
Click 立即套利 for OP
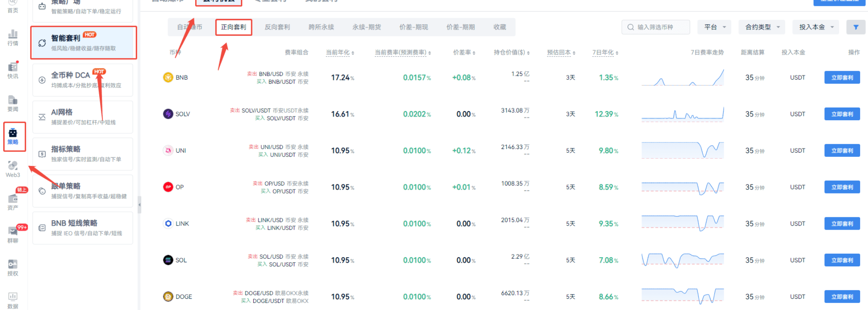click(842, 187)
